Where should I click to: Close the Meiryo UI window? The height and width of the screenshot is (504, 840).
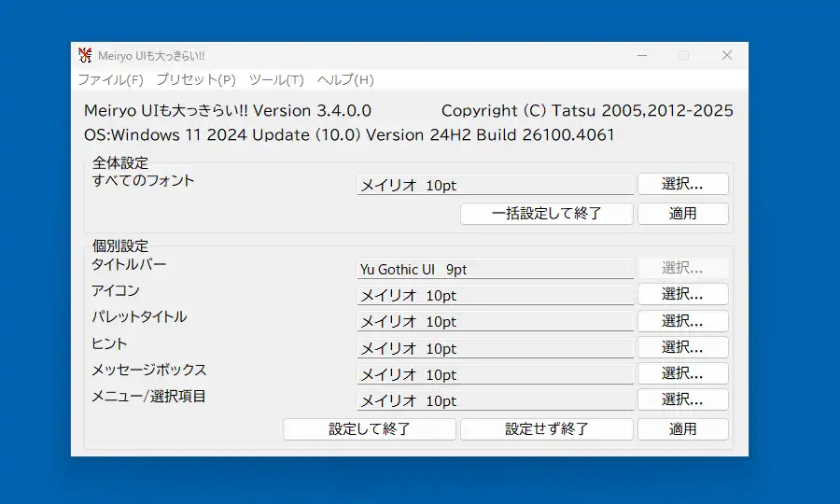point(727,55)
